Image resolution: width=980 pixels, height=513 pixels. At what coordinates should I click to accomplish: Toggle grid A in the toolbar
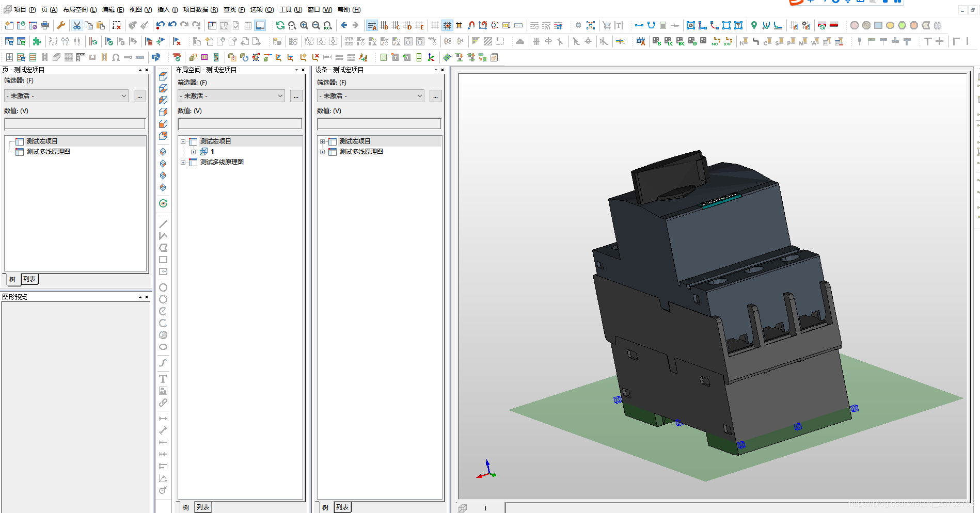372,25
